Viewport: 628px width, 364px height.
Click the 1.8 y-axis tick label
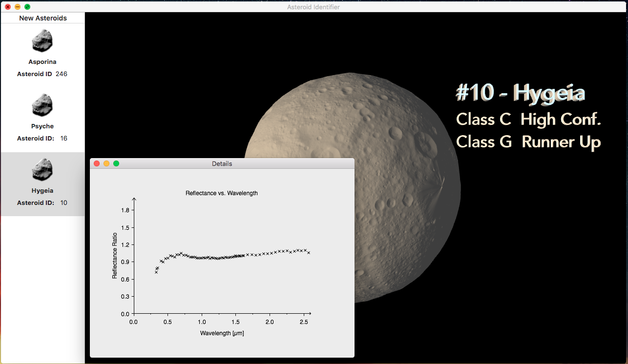pos(125,210)
